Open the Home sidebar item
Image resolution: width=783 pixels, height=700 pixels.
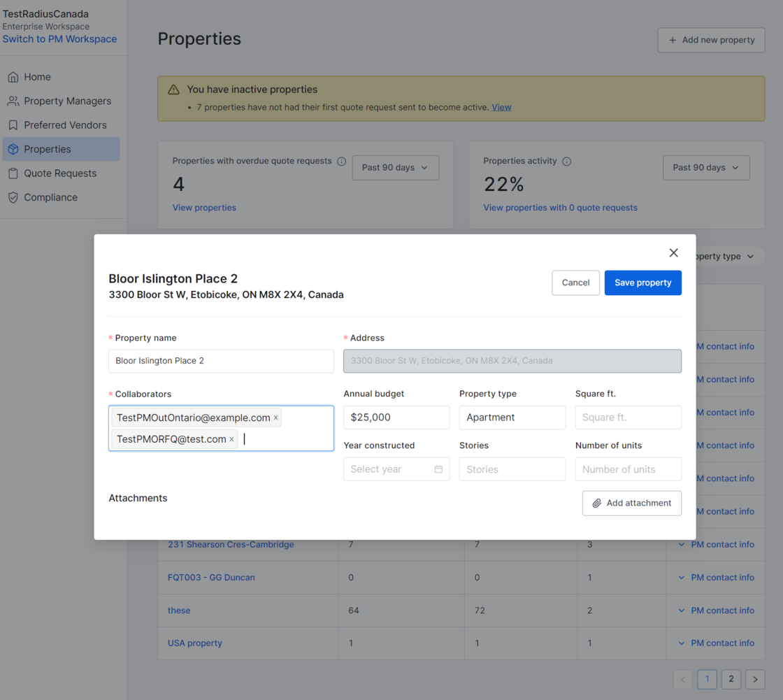pyautogui.click(x=37, y=77)
